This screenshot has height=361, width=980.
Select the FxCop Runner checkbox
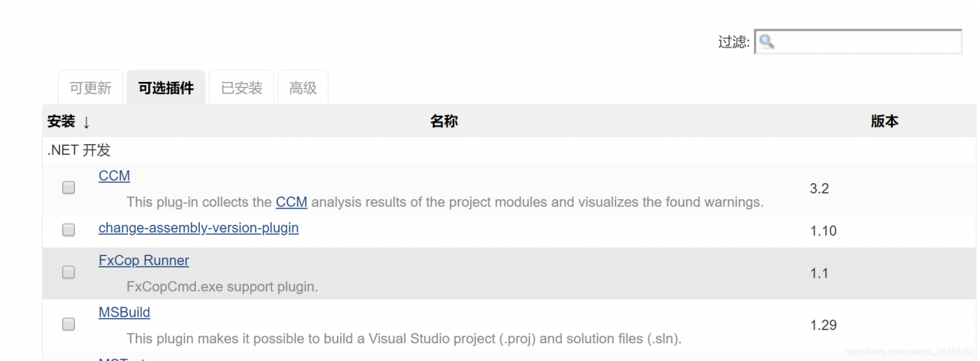(x=69, y=272)
